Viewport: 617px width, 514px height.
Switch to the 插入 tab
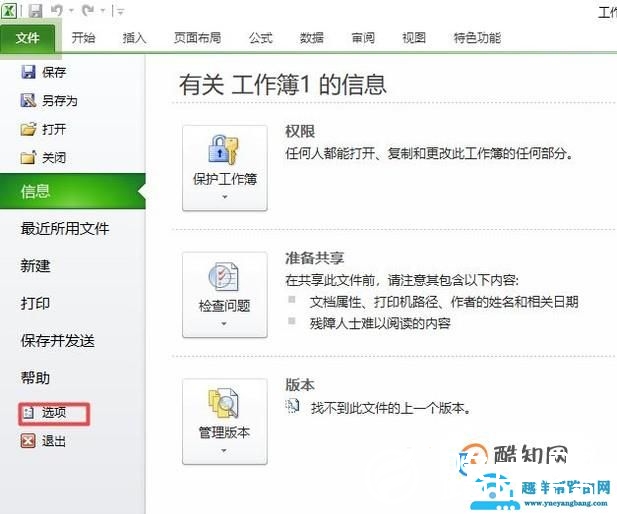pyautogui.click(x=134, y=38)
